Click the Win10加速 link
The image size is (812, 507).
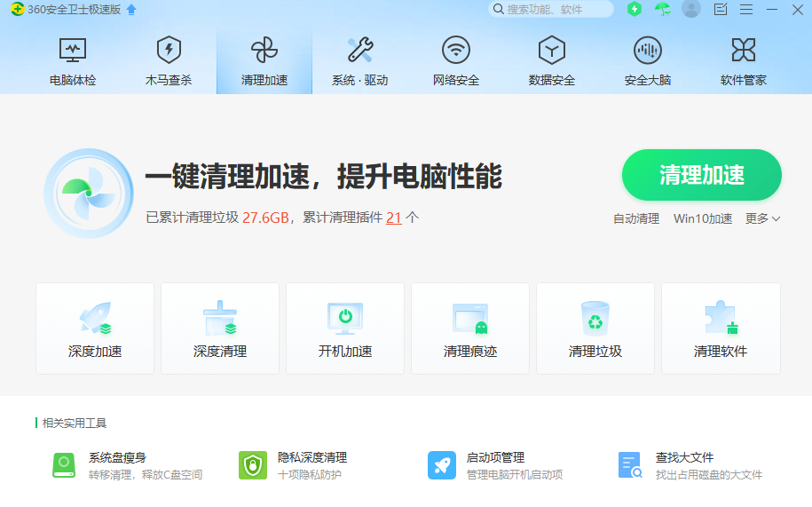tap(703, 218)
